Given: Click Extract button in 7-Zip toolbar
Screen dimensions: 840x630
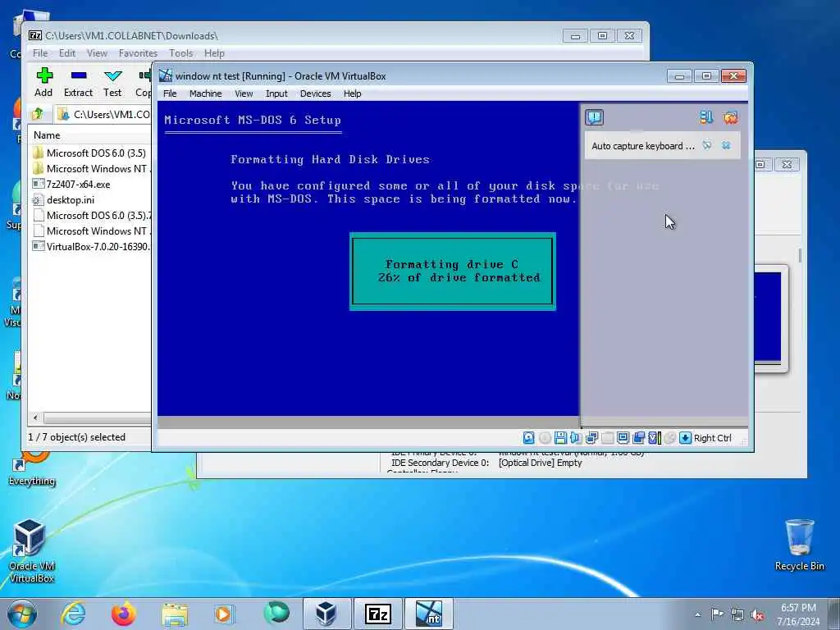Looking at the screenshot, I should 78,82.
